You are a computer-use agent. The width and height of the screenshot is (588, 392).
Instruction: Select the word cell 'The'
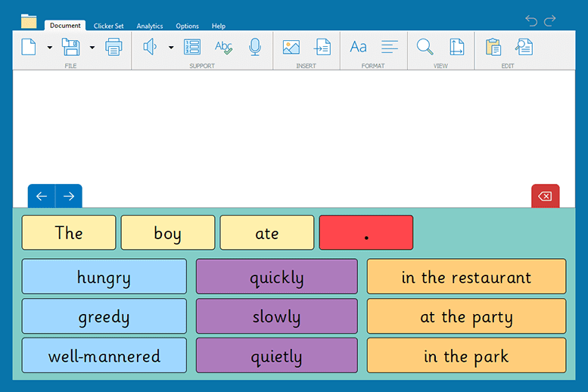tap(69, 232)
